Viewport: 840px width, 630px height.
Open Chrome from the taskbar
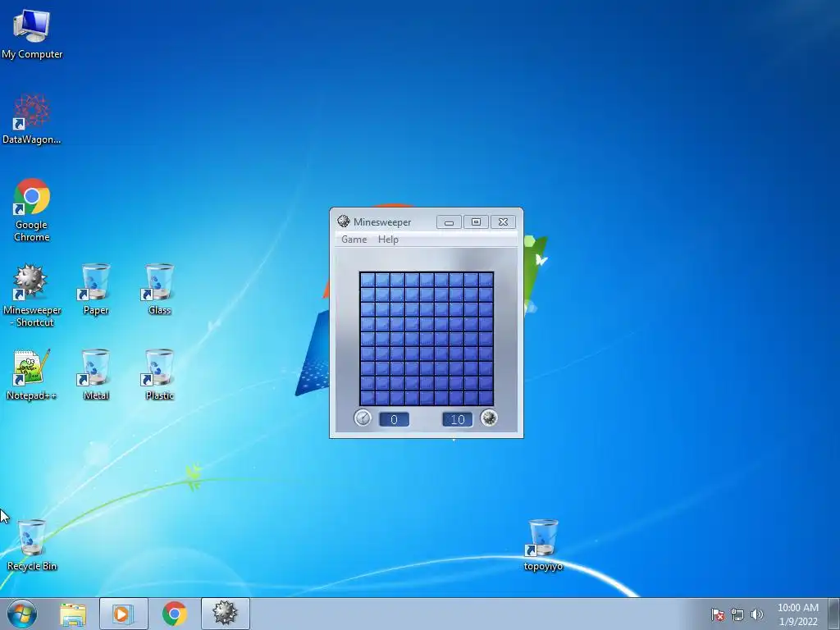pyautogui.click(x=174, y=614)
